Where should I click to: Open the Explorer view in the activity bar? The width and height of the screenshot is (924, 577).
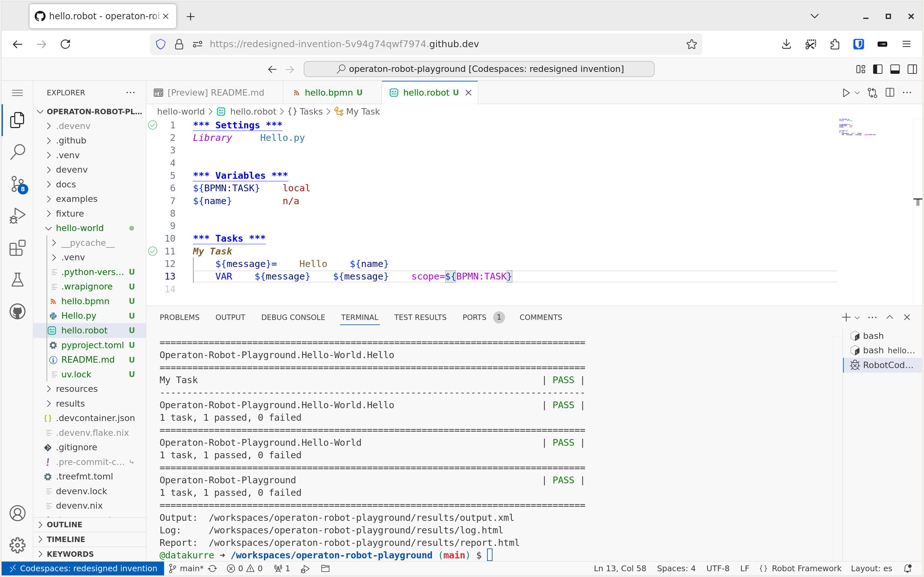pos(17,120)
